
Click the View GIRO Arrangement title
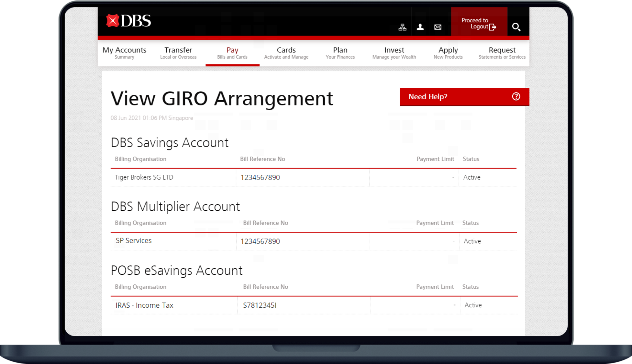[x=222, y=99]
